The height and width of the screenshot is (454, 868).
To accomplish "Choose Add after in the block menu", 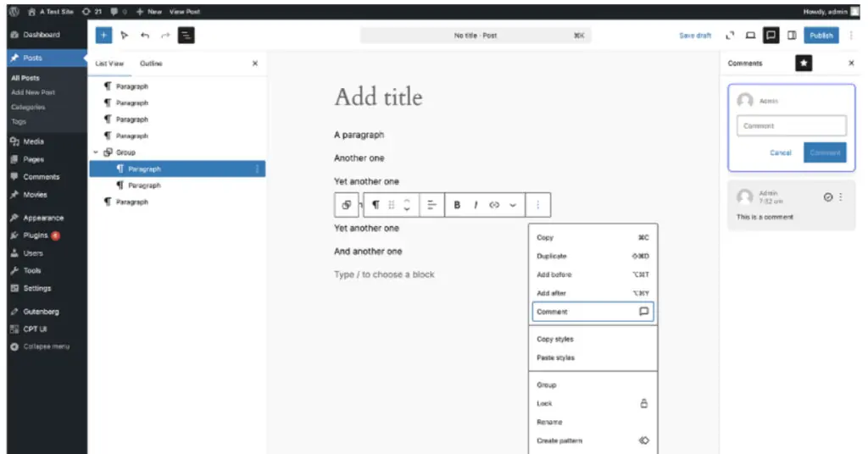I will (x=593, y=293).
